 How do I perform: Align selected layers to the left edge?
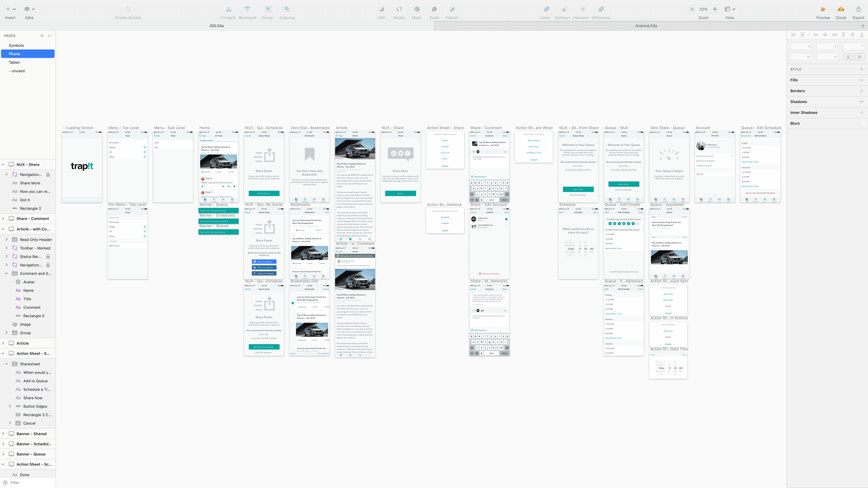816,35
